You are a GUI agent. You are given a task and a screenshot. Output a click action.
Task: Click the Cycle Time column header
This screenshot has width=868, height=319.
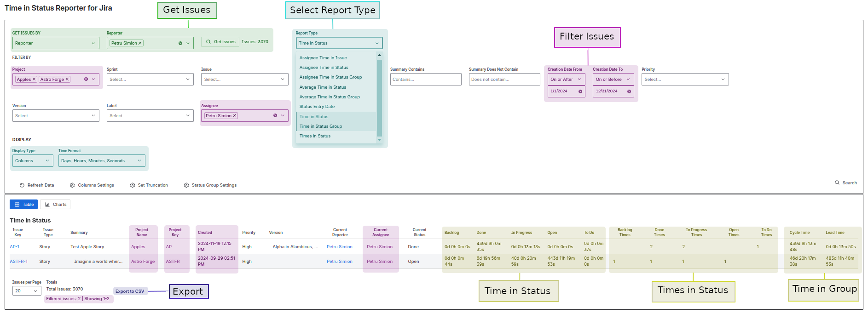[799, 233]
